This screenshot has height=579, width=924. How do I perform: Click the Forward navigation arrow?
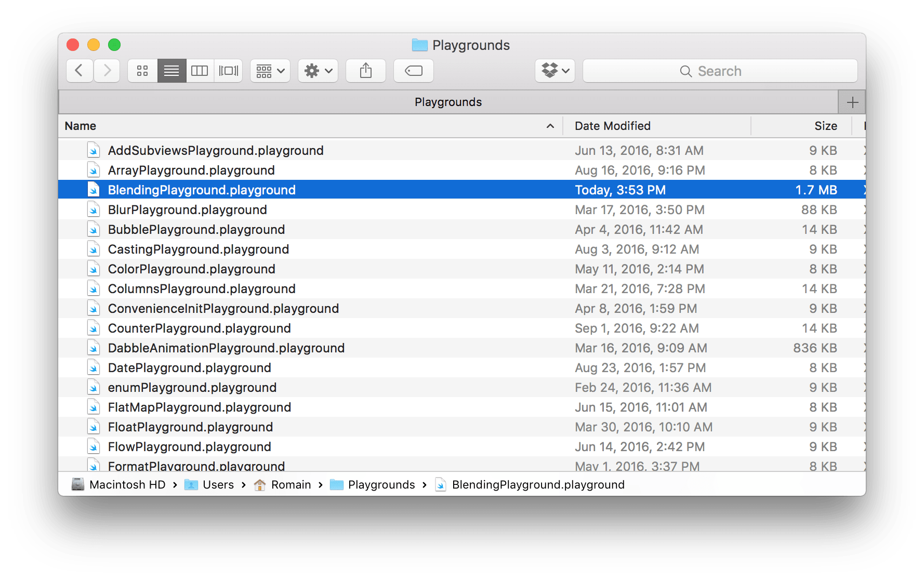tap(107, 70)
